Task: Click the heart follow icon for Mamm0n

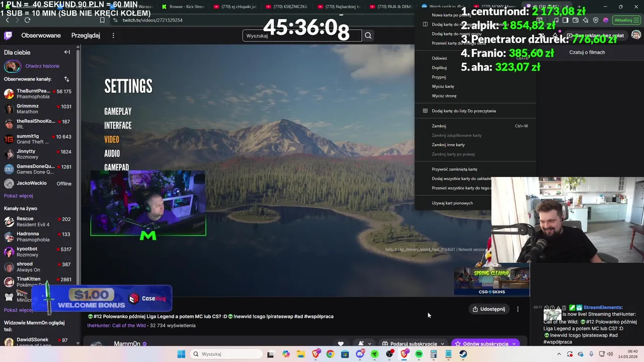Action: pos(341,344)
